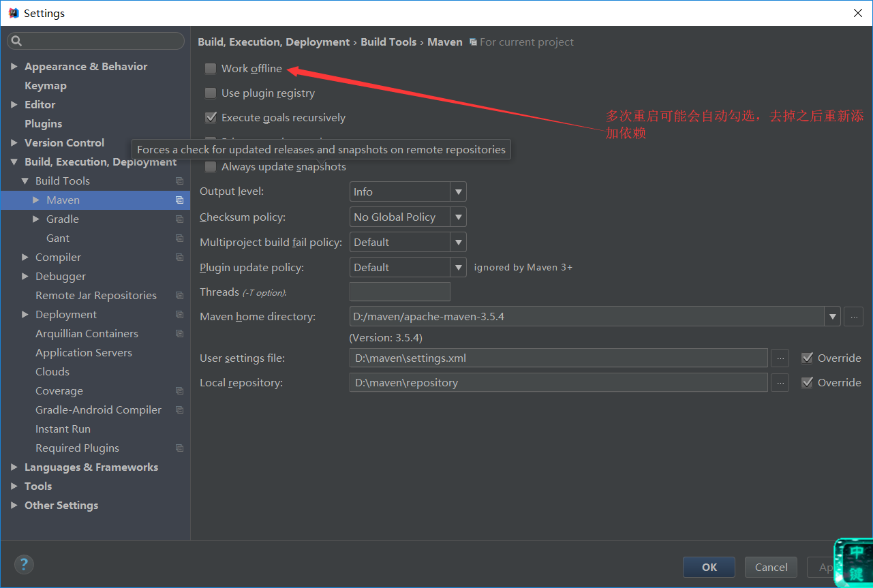Select Remote Jar Repositories

(96, 296)
